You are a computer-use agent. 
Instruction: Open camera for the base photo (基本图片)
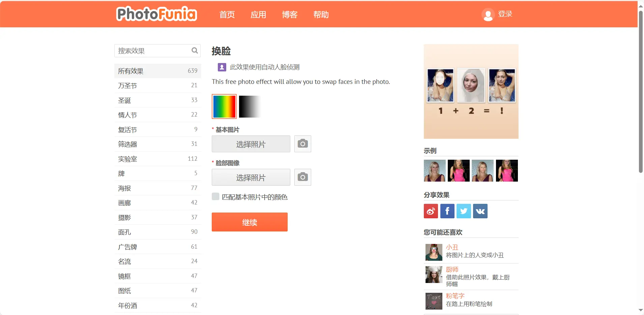302,144
